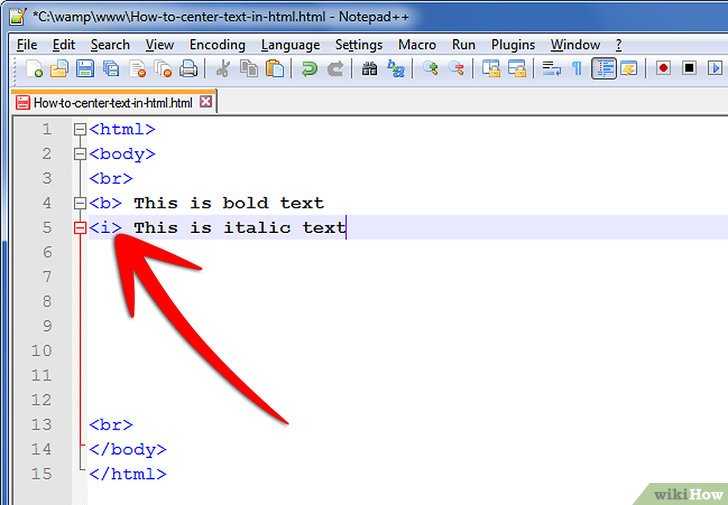The height and width of the screenshot is (505, 728).
Task: Click the Redo arrow icon
Action: coord(335,69)
